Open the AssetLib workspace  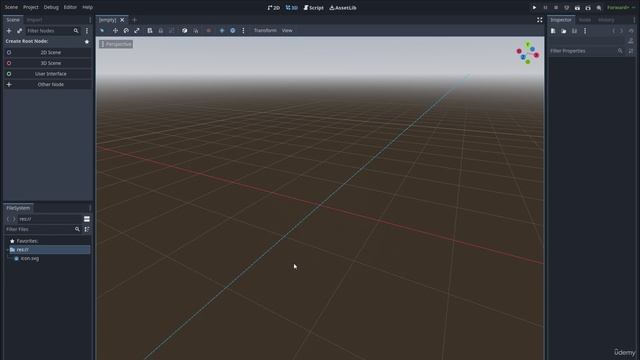pyautogui.click(x=343, y=7)
